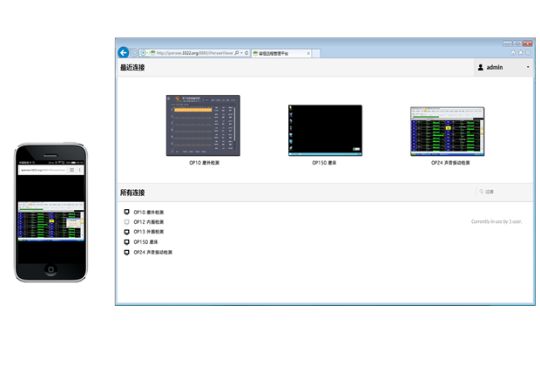The image size is (540, 392).
Task: Click the admin user avatar icon
Action: click(x=481, y=67)
